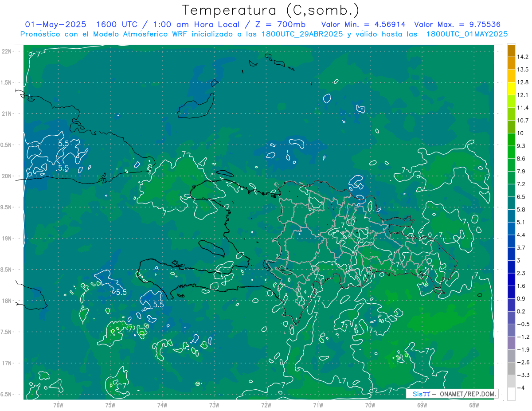This screenshot has width=532, height=411.
Task: Click the colorbar label '1.6'
Action: 521,286
